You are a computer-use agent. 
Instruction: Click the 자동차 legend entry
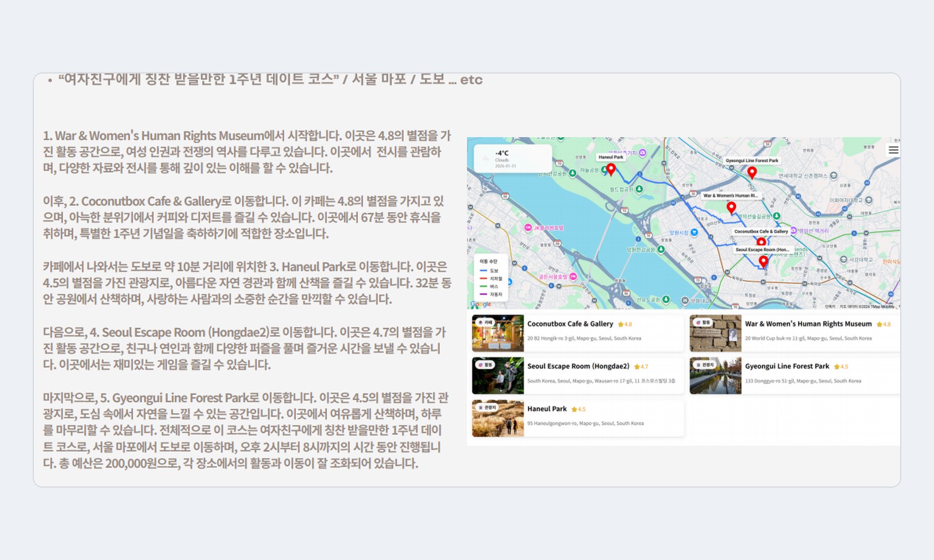pyautogui.click(x=490, y=294)
